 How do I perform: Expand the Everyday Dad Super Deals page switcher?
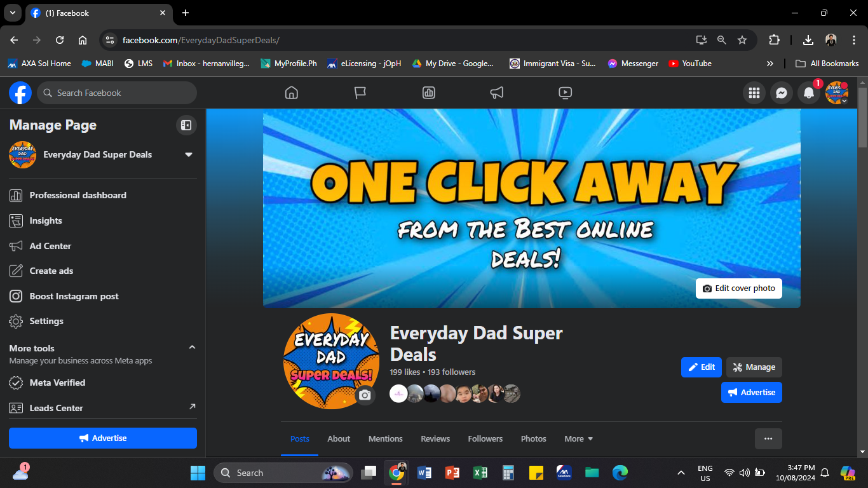(189, 154)
